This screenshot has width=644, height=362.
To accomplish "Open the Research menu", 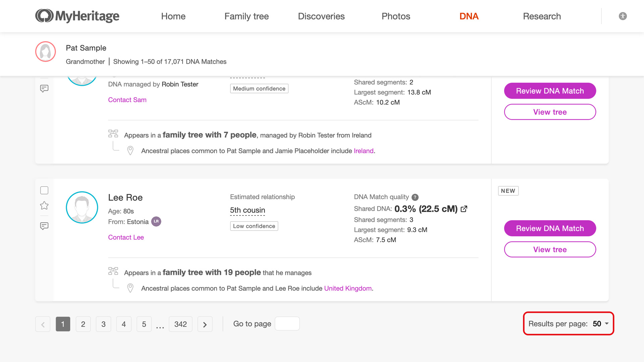I will [542, 16].
